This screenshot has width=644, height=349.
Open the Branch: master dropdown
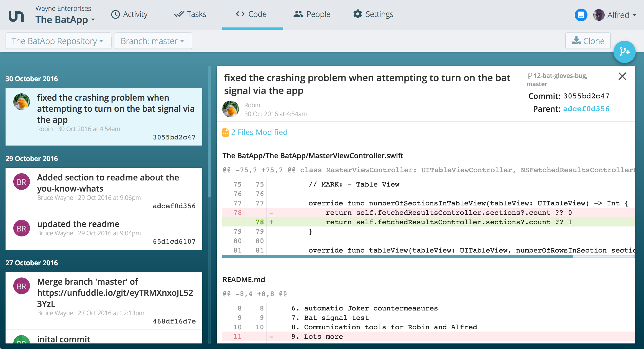coord(153,41)
